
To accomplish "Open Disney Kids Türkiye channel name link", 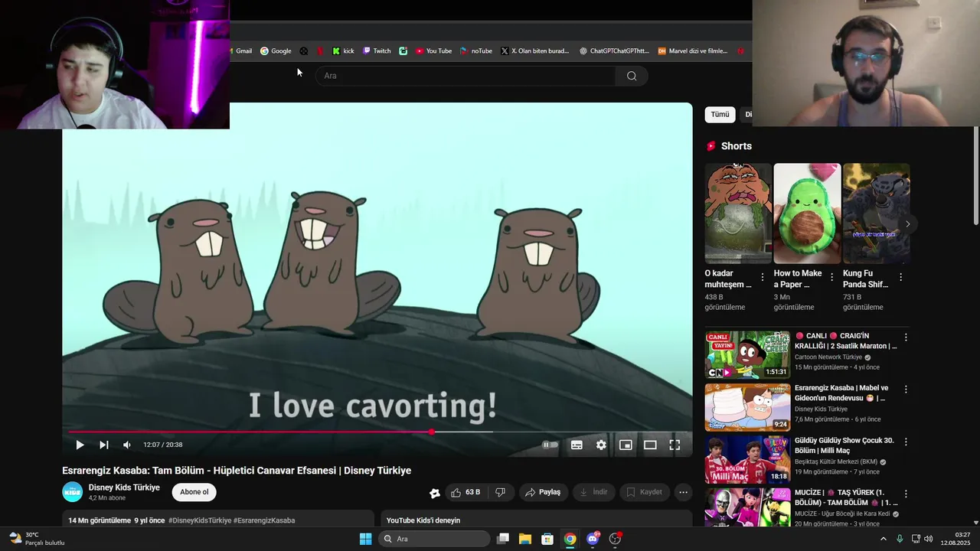I will pos(124,487).
